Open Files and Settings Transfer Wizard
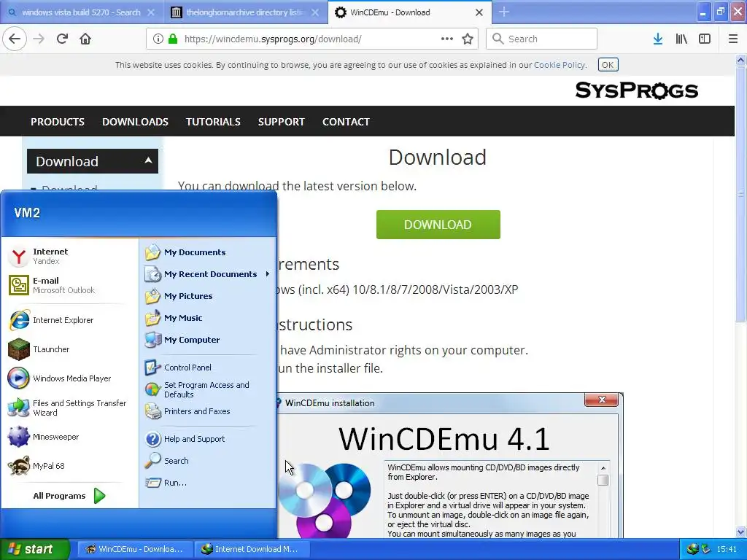The height and width of the screenshot is (560, 747). [69, 408]
